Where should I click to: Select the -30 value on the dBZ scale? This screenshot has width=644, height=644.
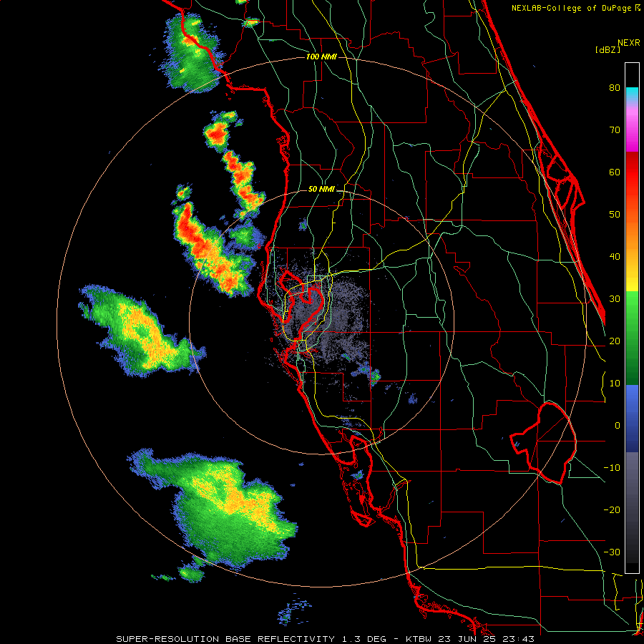tap(612, 552)
